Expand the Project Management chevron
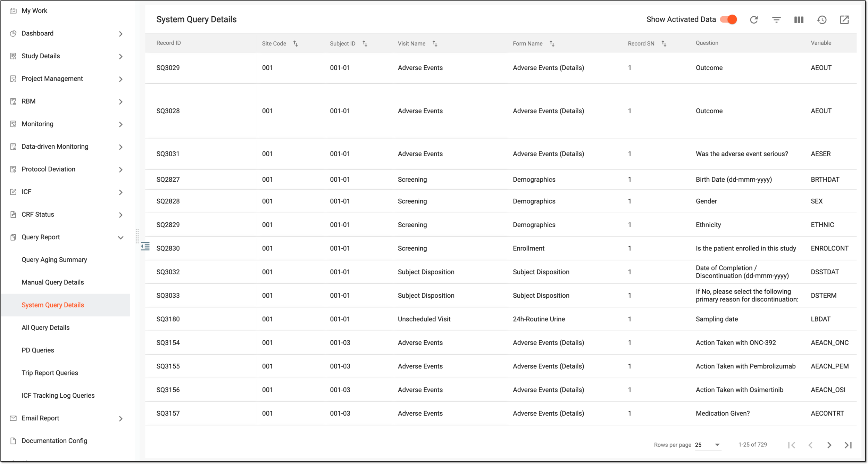868x464 pixels. [120, 79]
